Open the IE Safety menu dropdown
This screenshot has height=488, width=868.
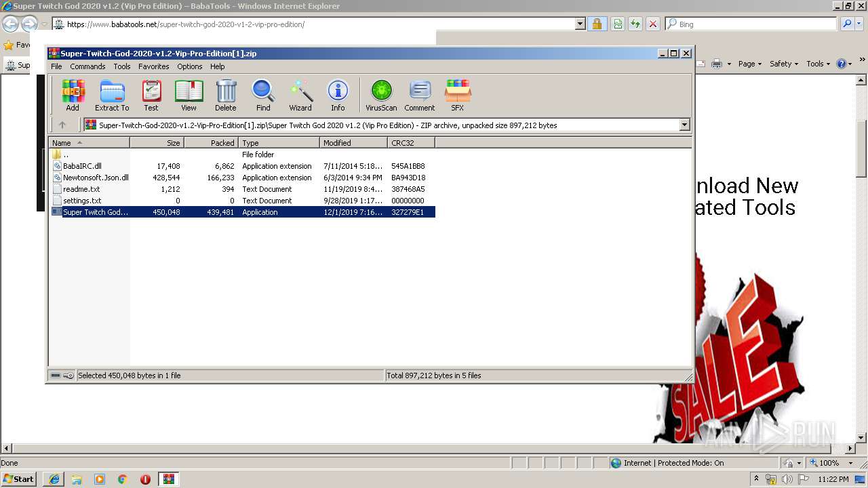pyautogui.click(x=785, y=64)
